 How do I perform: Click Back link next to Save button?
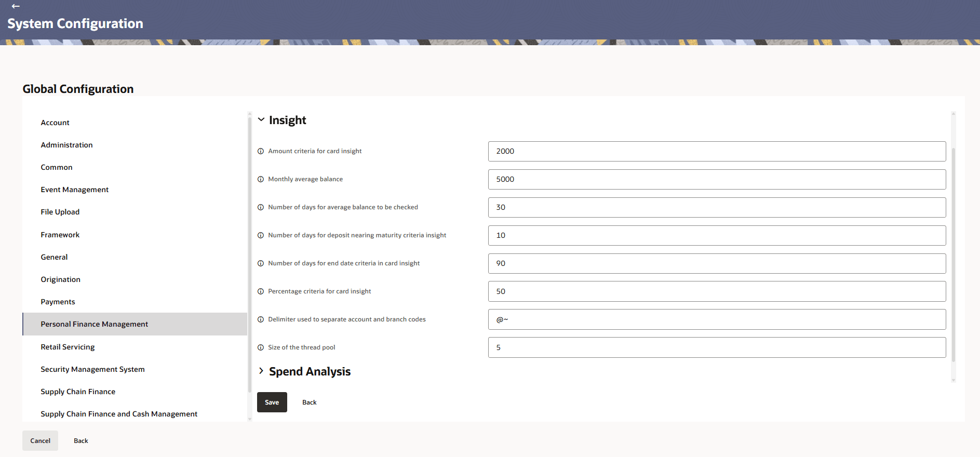[309, 402]
